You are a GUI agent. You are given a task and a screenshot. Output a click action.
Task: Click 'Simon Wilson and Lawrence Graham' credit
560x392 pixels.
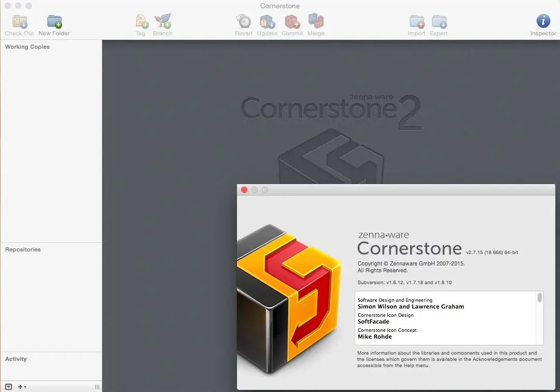click(411, 306)
